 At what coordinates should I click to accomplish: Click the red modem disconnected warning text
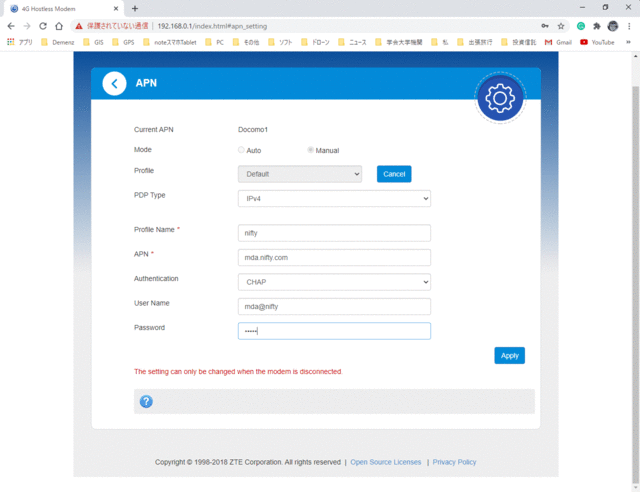tap(238, 372)
